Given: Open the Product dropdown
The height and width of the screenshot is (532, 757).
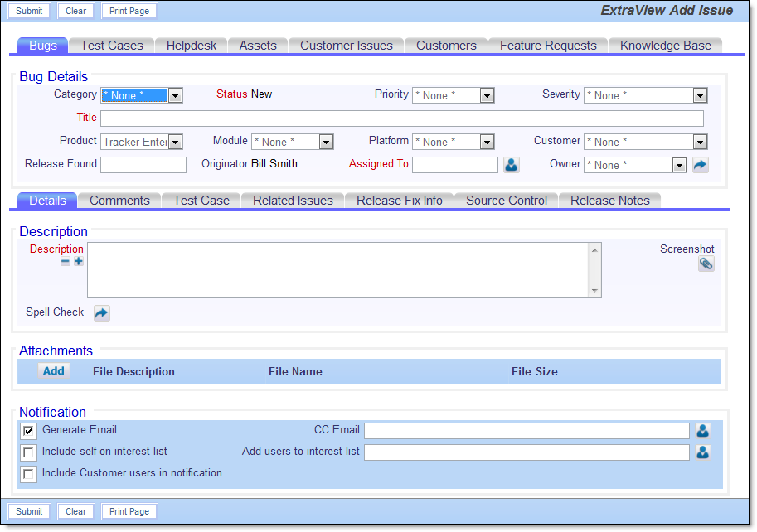Looking at the screenshot, I should pos(142,142).
